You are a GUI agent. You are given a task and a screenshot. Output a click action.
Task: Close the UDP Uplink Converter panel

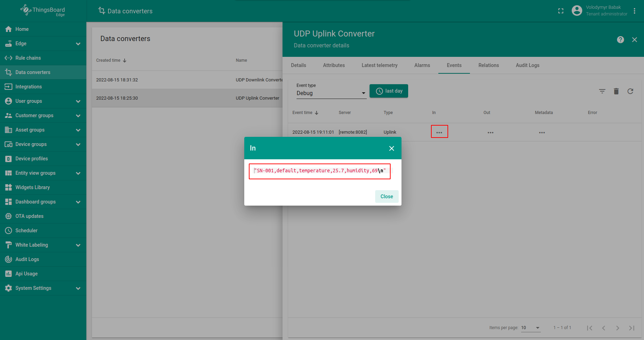click(635, 40)
